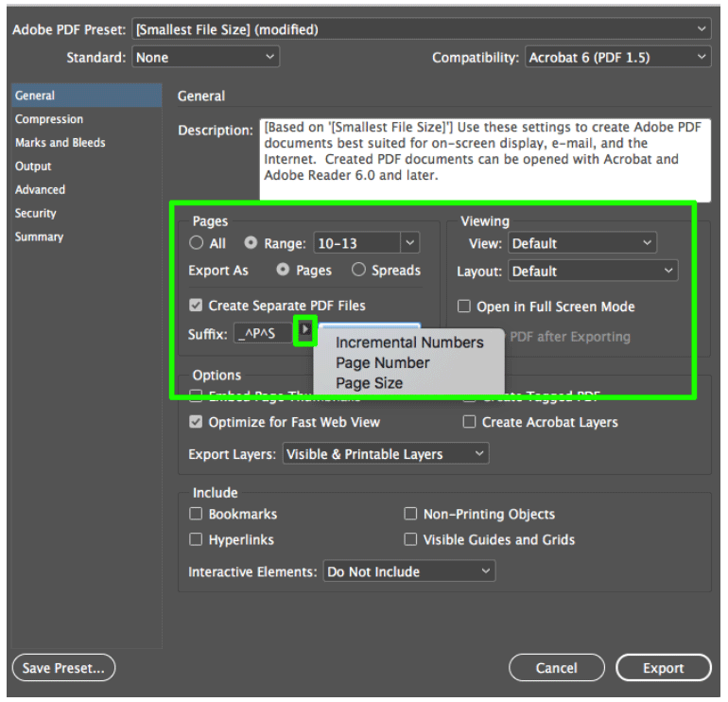Click inside the Description text box
The height and width of the screenshot is (702, 728).
[x=485, y=159]
